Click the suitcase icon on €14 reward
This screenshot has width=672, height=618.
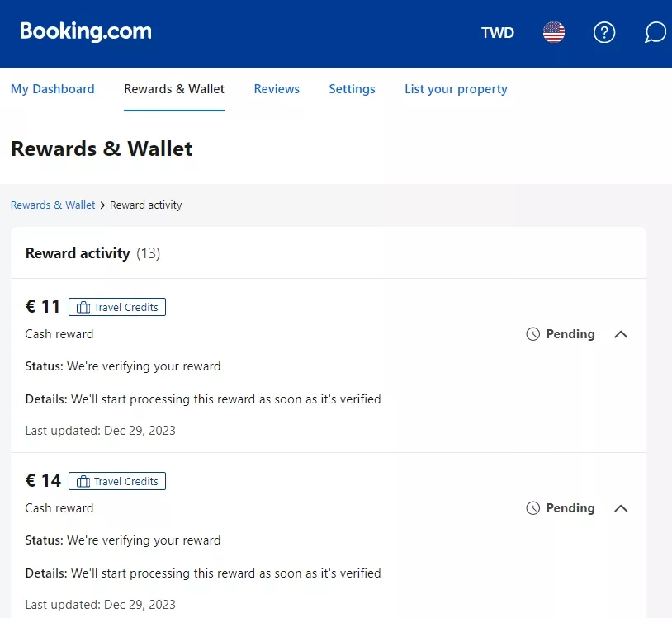click(83, 482)
